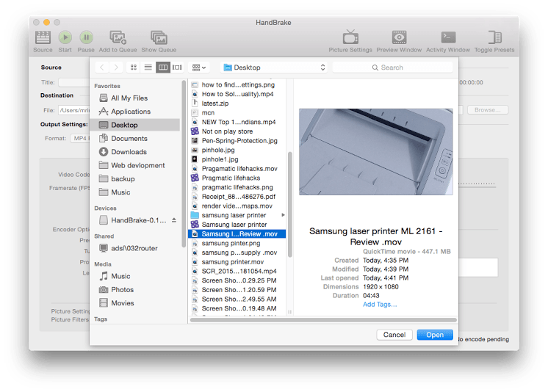Select Pen-Spring-Protection.jpg
Viewport: 548px width, 392px height.
point(237,140)
